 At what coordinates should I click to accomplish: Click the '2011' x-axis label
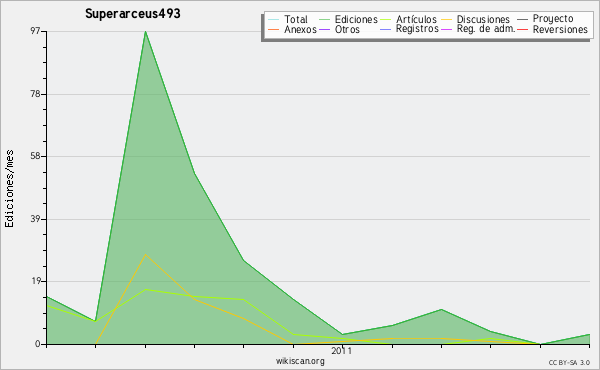pyautogui.click(x=341, y=350)
